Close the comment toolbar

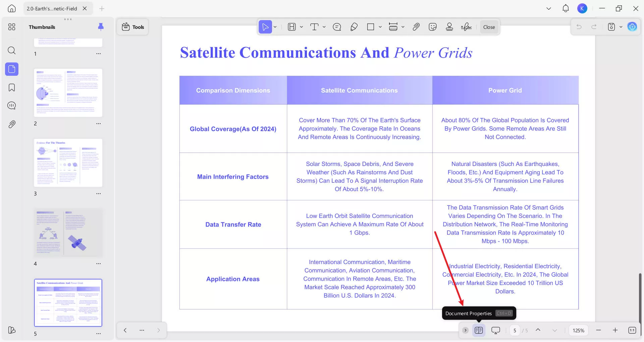coord(489,27)
